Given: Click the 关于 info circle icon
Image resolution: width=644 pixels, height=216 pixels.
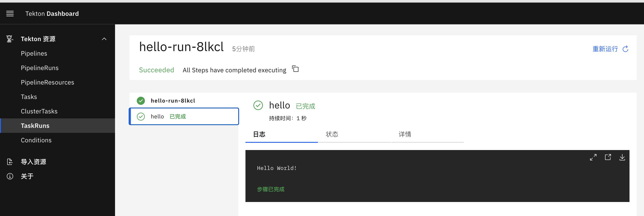Looking at the screenshot, I should pos(10,176).
